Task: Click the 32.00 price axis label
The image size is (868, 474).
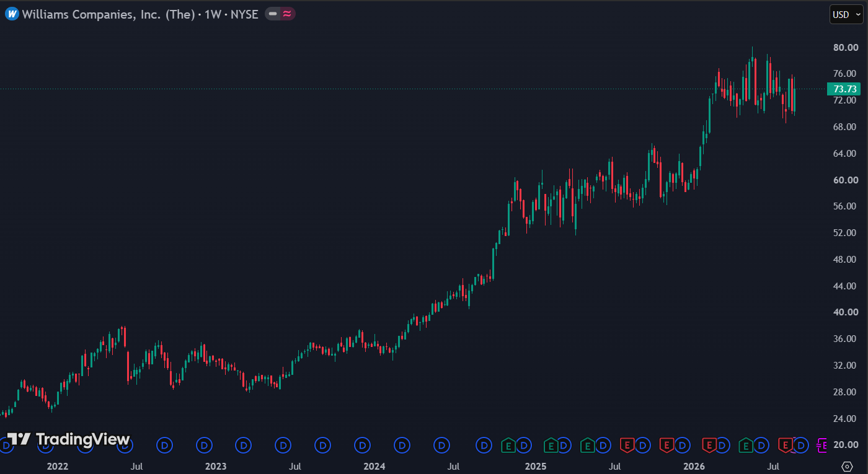Action: coord(846,366)
